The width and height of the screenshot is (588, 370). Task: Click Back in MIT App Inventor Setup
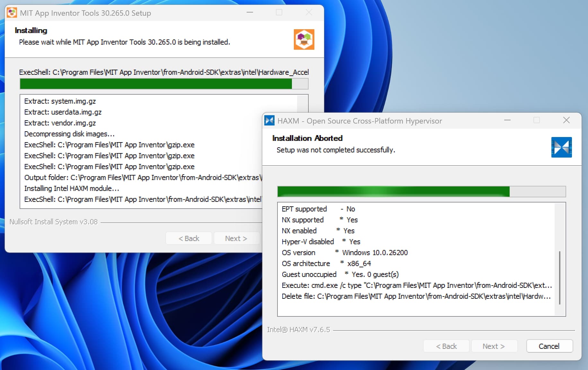[189, 238]
